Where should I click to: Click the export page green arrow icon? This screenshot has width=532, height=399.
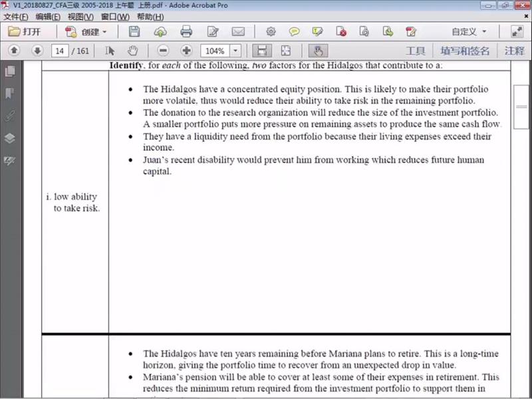388,32
